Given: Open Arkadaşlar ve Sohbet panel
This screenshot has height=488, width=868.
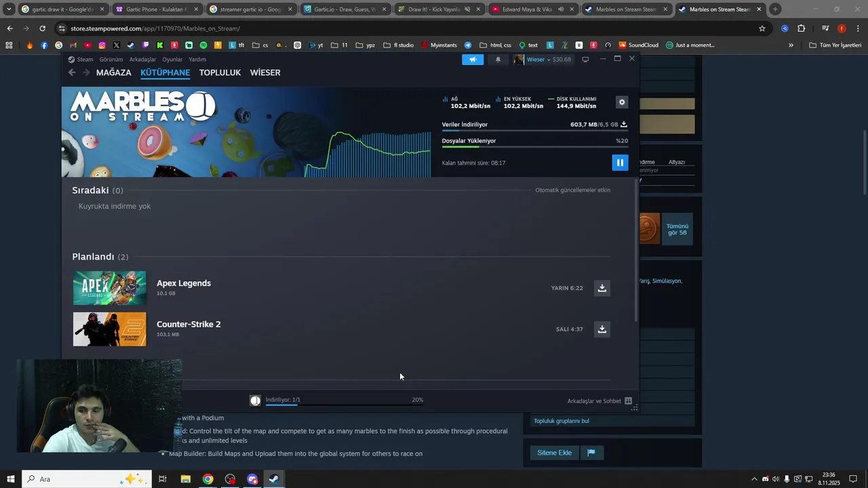Looking at the screenshot, I should [599, 401].
